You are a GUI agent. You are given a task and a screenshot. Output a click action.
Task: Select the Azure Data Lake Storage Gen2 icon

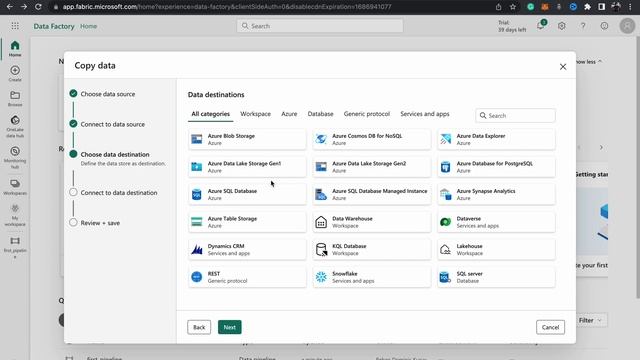pyautogui.click(x=321, y=167)
